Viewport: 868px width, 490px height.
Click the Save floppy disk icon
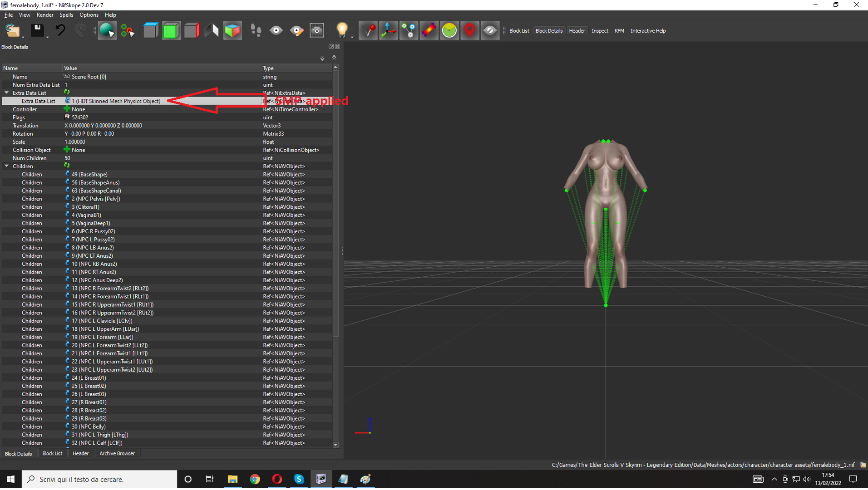(x=37, y=30)
